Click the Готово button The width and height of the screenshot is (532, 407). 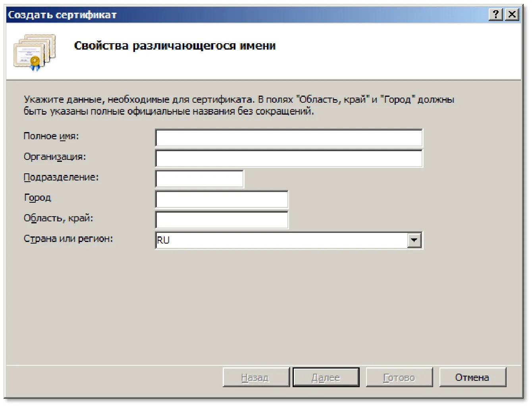pyautogui.click(x=399, y=377)
